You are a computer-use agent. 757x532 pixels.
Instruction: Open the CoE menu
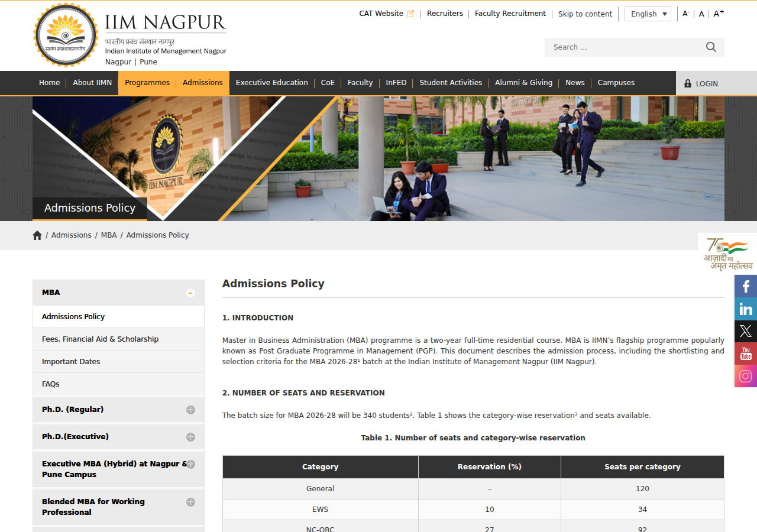(x=328, y=83)
